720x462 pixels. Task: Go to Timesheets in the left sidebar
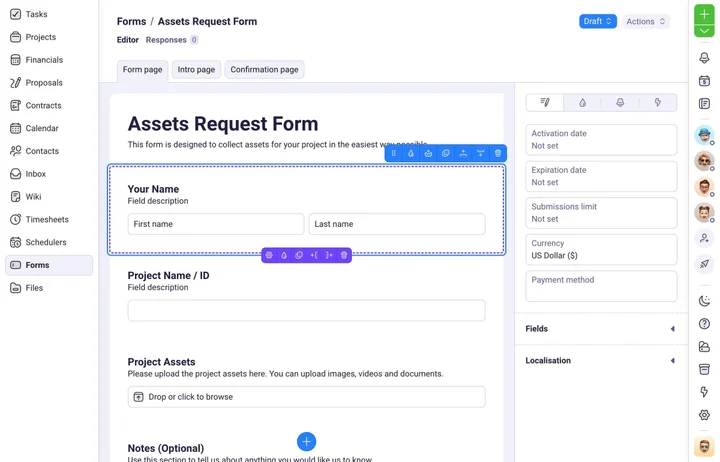pyautogui.click(x=47, y=219)
